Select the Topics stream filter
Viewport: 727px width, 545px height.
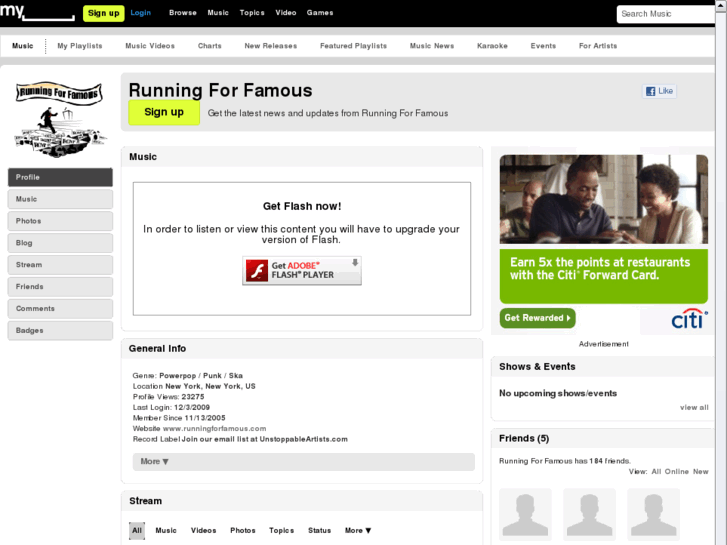pyautogui.click(x=281, y=530)
